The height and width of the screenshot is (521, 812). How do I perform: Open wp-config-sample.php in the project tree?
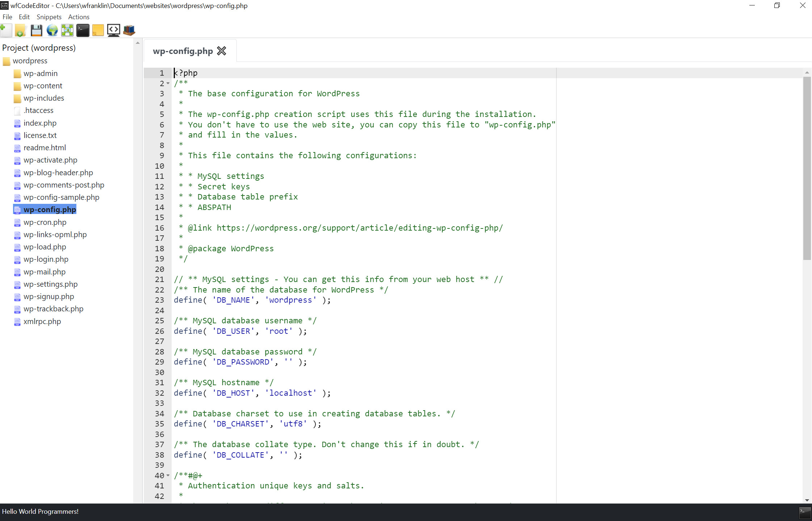tap(61, 197)
